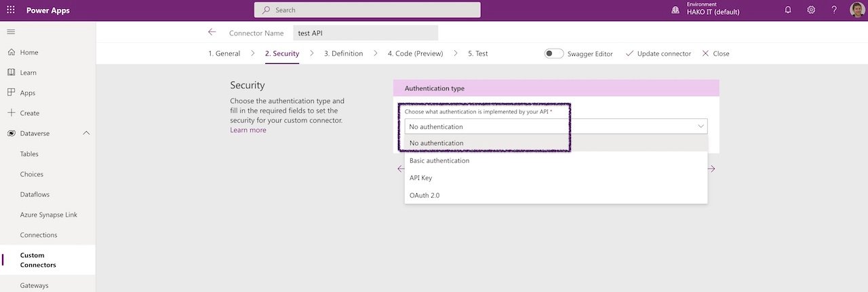The width and height of the screenshot is (868, 292).
Task: Go to the 5. Test step
Action: point(477,54)
